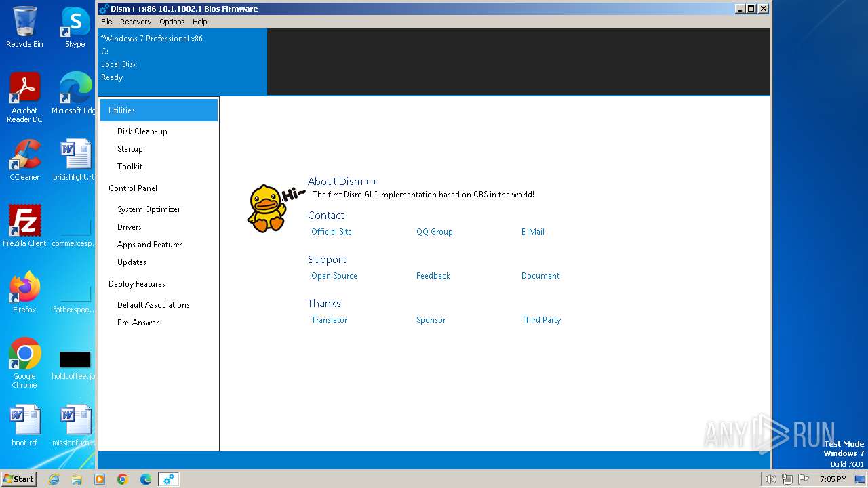
Task: Click the Dism++ title bar icon
Action: 104,9
